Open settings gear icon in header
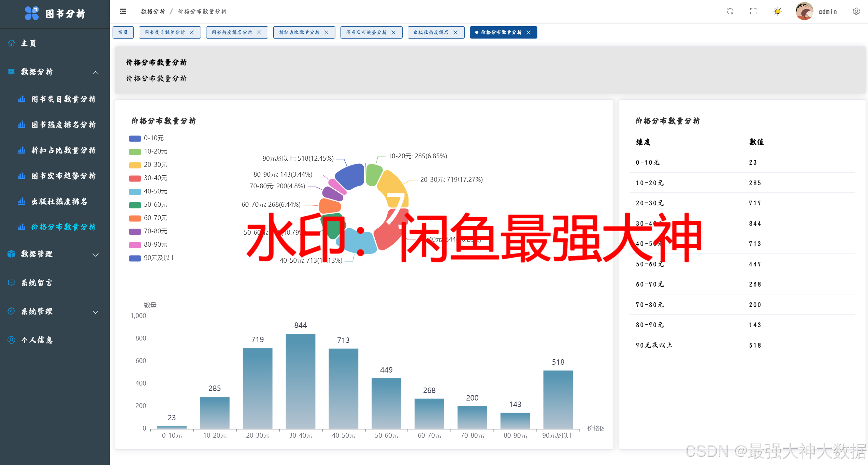Image resolution: width=868 pixels, height=465 pixels. tap(856, 11)
